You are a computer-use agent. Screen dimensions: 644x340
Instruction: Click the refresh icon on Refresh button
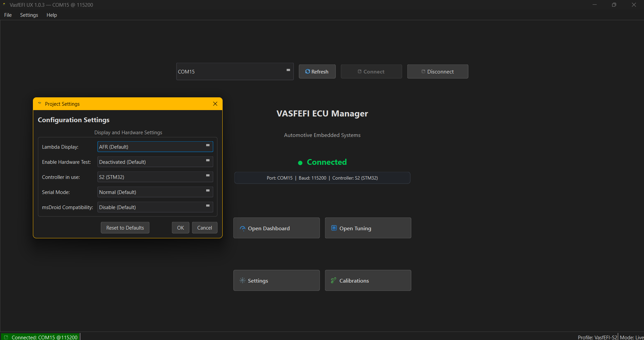point(307,71)
